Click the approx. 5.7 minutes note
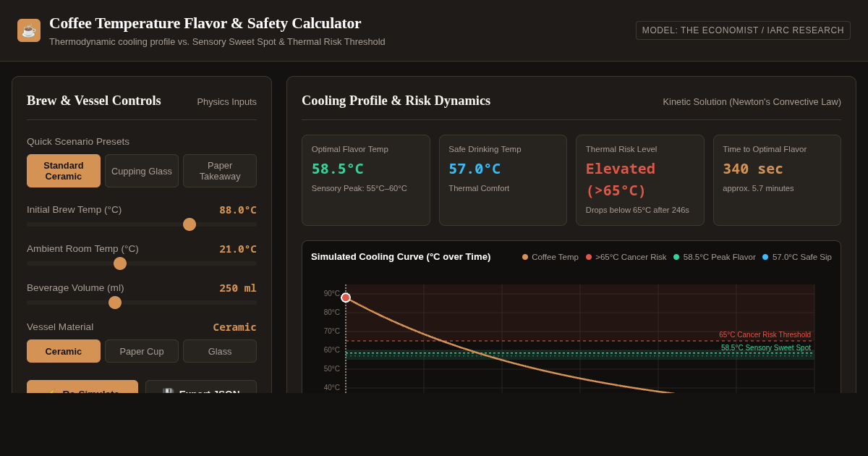This screenshot has width=868, height=456. click(758, 188)
